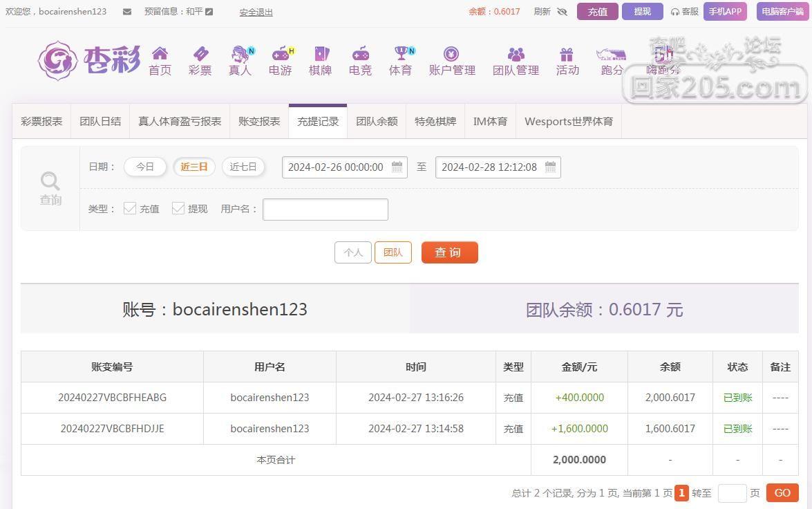The image size is (812, 509).
Task: Click the 活动 gift box icon
Action: tap(567, 54)
